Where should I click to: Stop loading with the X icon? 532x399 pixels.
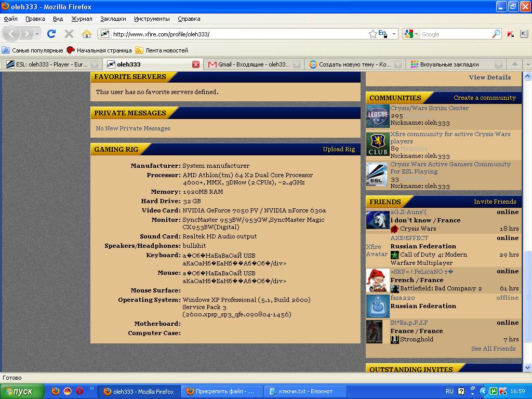(69, 34)
